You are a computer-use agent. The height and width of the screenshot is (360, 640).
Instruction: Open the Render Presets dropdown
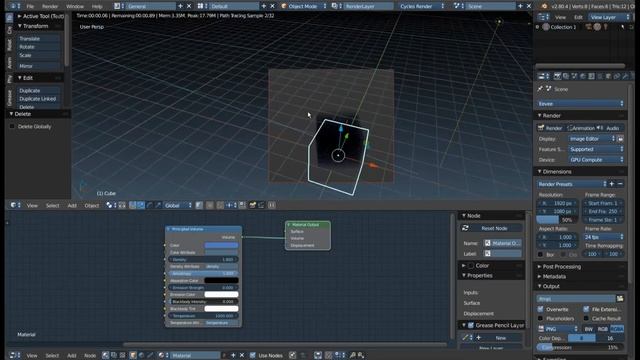point(572,184)
